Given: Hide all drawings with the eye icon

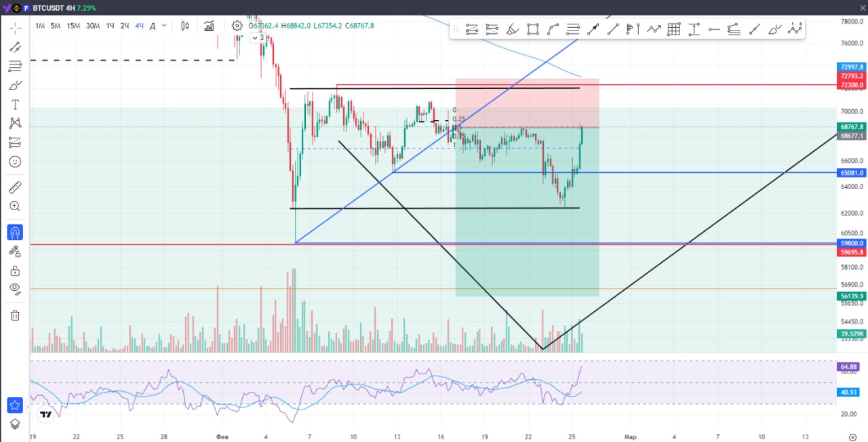Looking at the screenshot, I should 15,289.
